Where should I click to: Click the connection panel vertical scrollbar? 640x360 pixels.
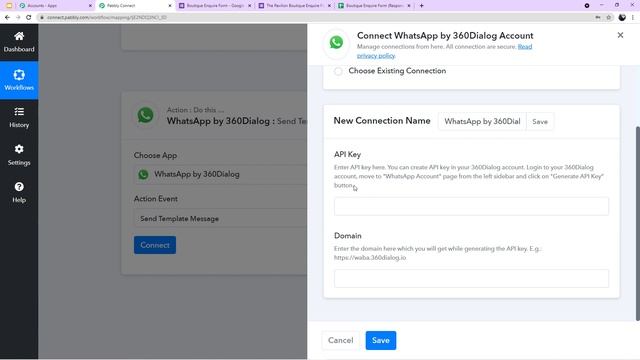point(638,223)
